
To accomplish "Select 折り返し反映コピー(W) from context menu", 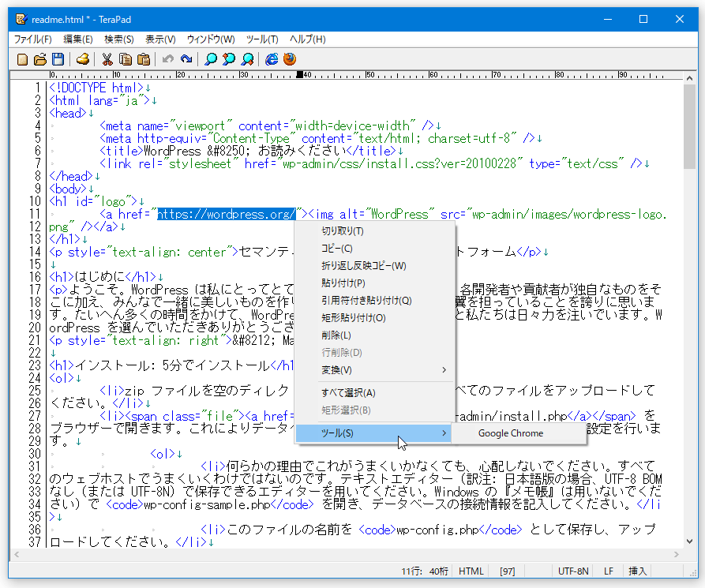I will [x=374, y=266].
